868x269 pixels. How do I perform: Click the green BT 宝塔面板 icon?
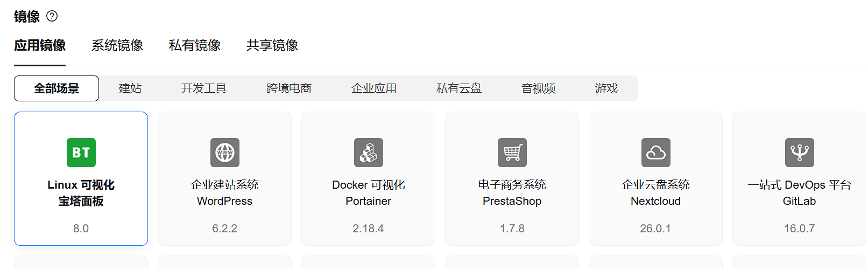point(81,153)
